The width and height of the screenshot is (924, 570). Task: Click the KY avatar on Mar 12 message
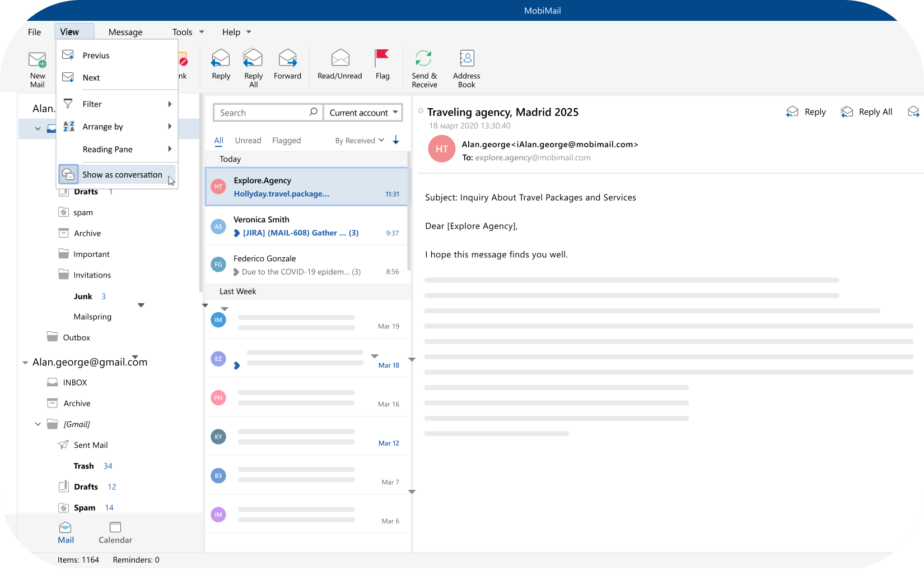(x=218, y=437)
